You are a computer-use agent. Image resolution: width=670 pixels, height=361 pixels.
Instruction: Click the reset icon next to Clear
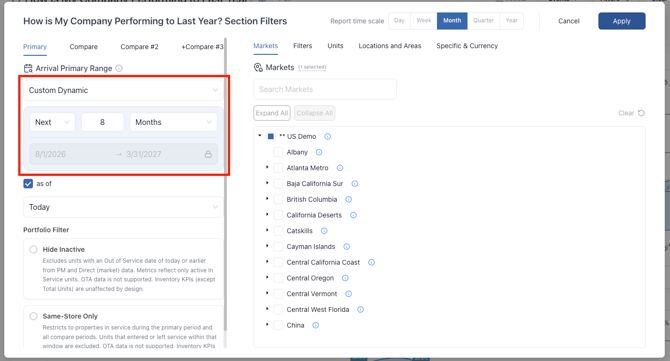point(641,113)
